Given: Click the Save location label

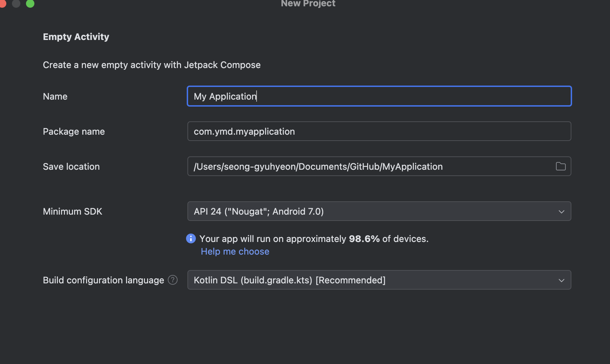Looking at the screenshot, I should (71, 167).
